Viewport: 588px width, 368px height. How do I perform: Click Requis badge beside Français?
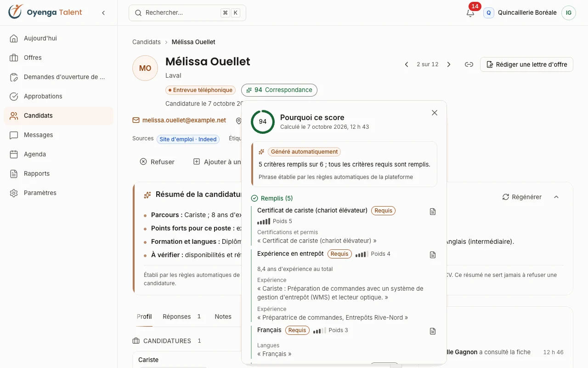(x=297, y=330)
